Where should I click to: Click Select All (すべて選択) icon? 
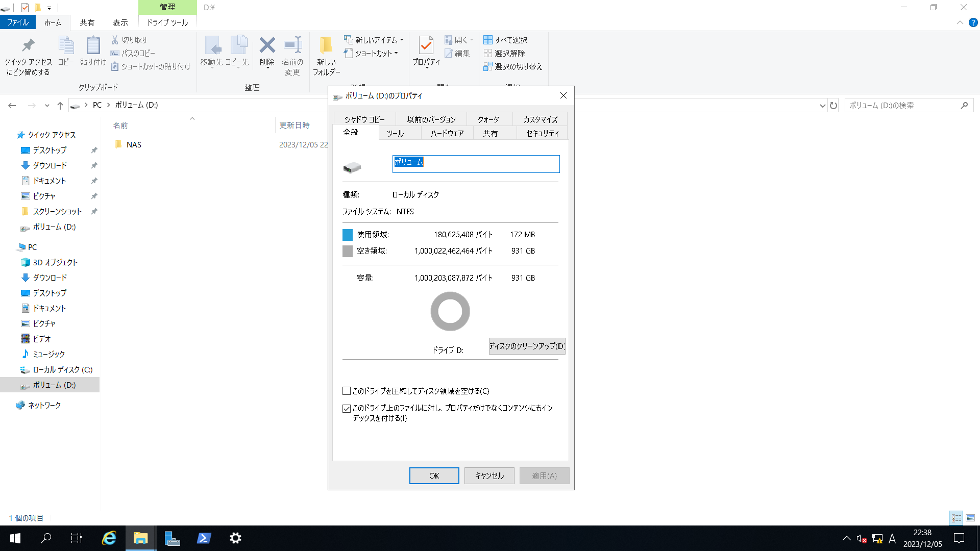[x=488, y=40]
